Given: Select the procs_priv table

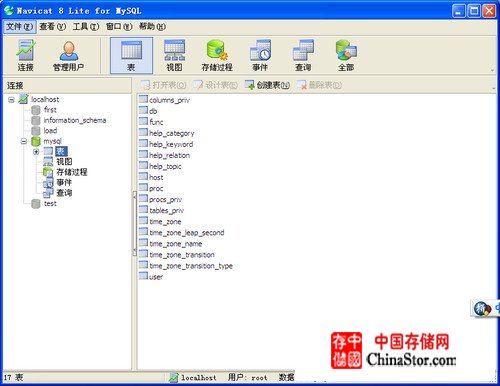Looking at the screenshot, I should [x=161, y=199].
